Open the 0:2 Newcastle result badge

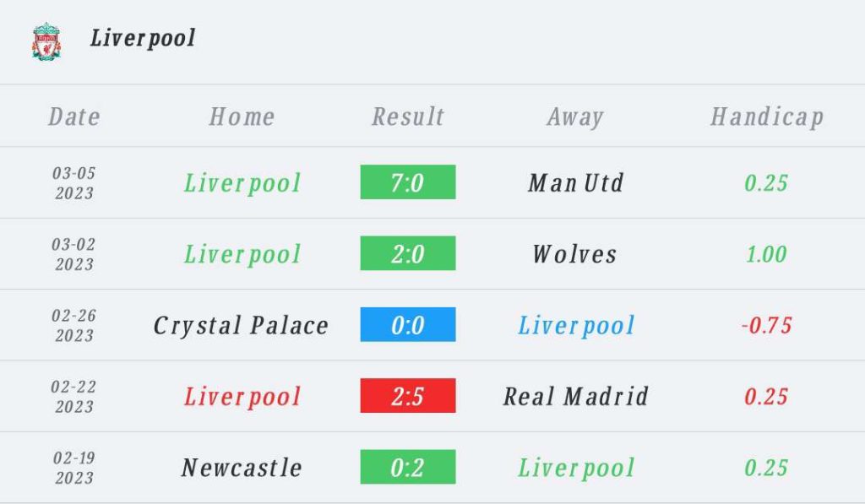[x=408, y=467]
